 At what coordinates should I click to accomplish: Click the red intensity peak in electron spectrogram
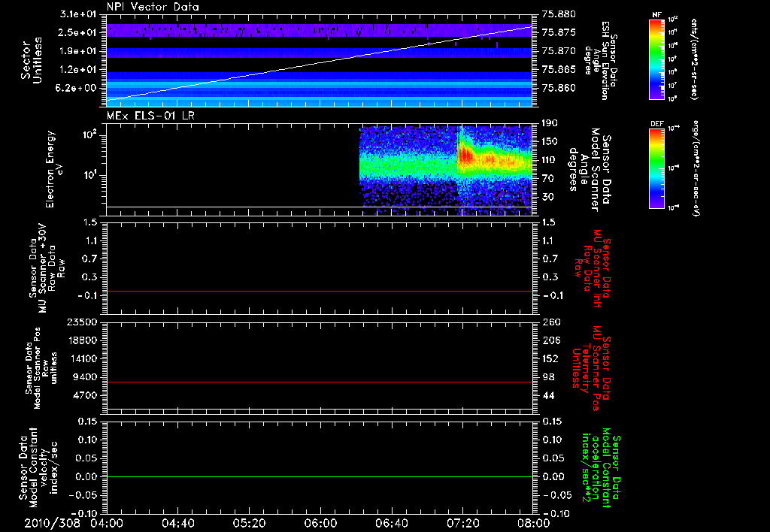[465, 156]
